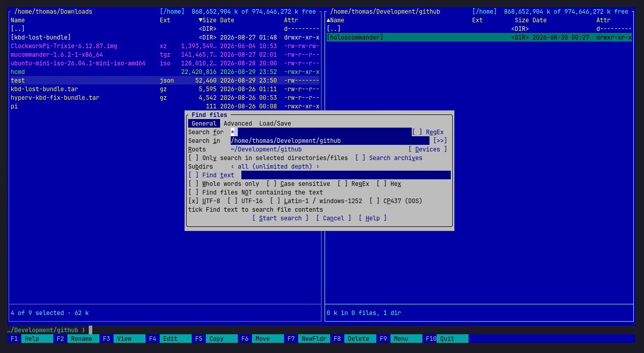This screenshot has height=353, width=644.
Task: Open the General tab in Find files
Action: pyautogui.click(x=204, y=124)
